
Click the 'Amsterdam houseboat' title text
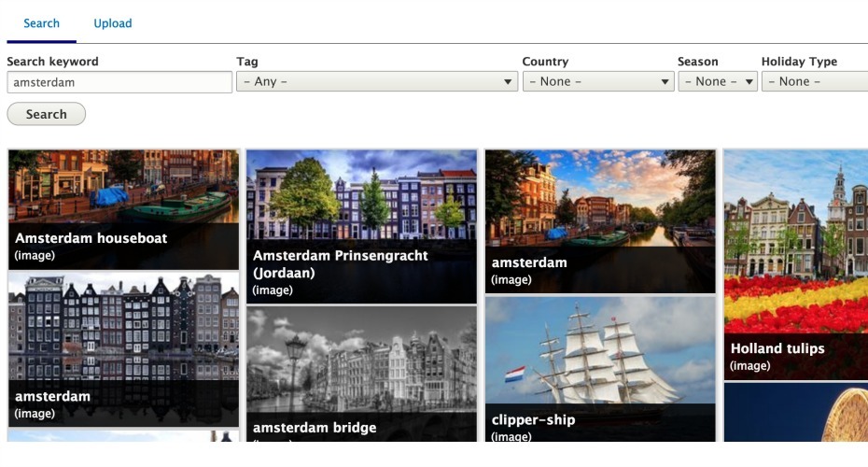[91, 238]
